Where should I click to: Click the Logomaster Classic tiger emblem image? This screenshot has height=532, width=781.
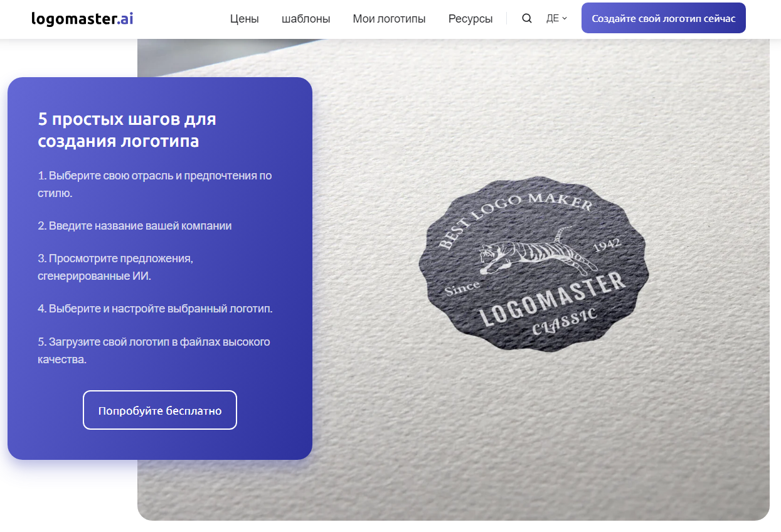tap(533, 265)
